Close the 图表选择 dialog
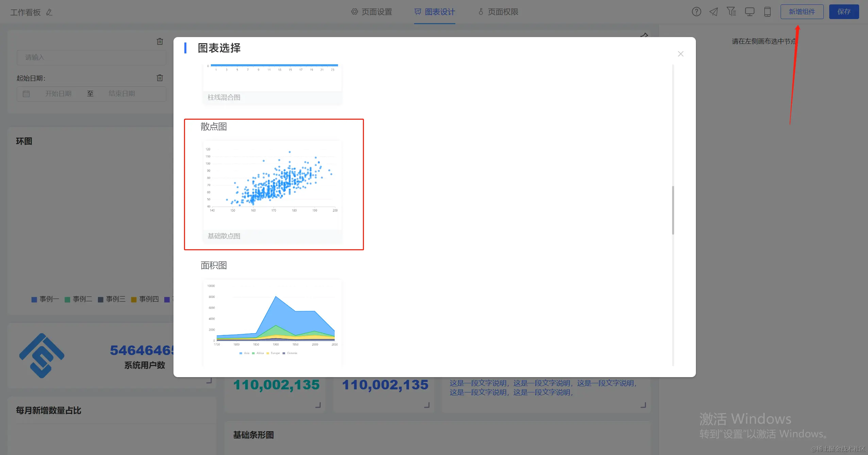 (x=681, y=54)
